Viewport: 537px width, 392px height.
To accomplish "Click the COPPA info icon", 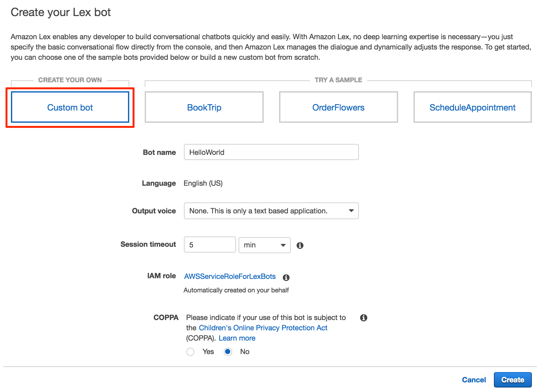I will tap(364, 318).
